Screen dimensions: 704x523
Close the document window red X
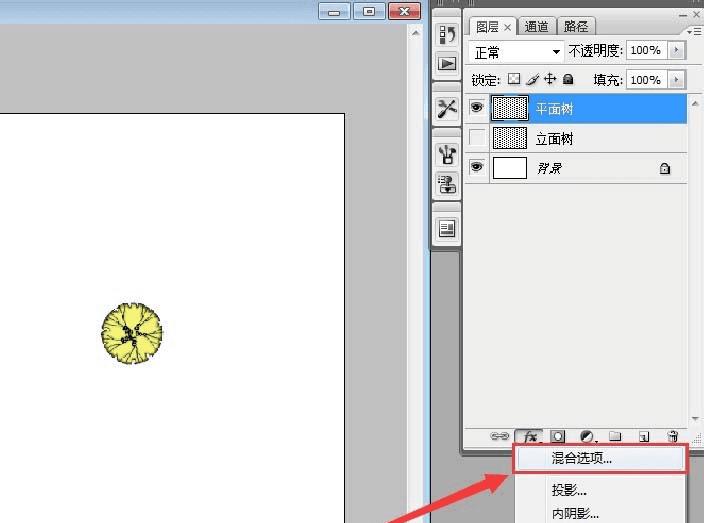404,11
